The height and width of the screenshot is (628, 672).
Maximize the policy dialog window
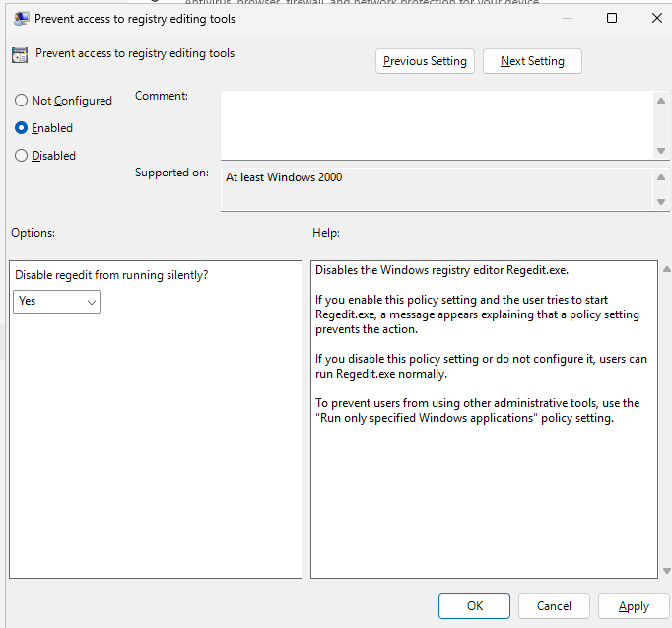[612, 18]
